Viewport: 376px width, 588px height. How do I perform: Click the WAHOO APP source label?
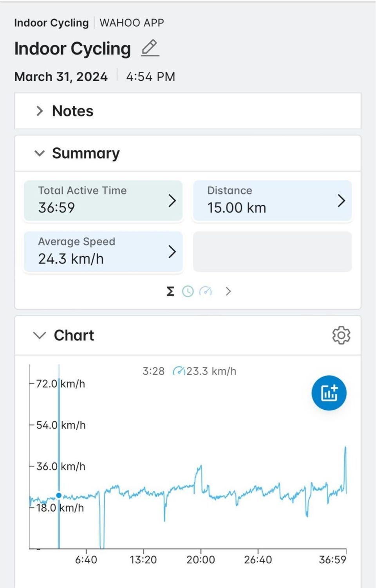tap(132, 23)
